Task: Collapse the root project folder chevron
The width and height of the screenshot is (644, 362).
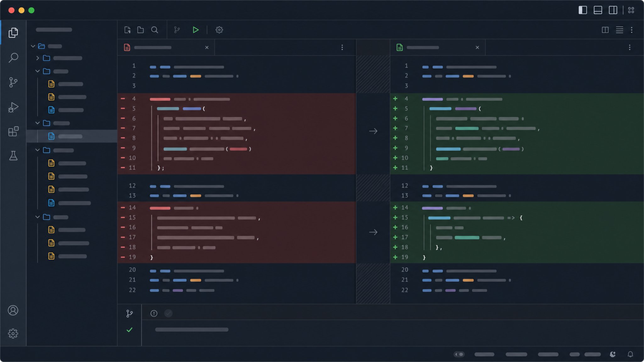Action: (x=33, y=46)
